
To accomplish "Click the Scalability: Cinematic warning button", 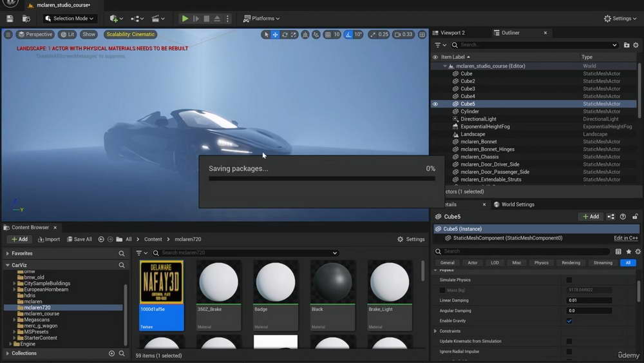I will [x=131, y=35].
